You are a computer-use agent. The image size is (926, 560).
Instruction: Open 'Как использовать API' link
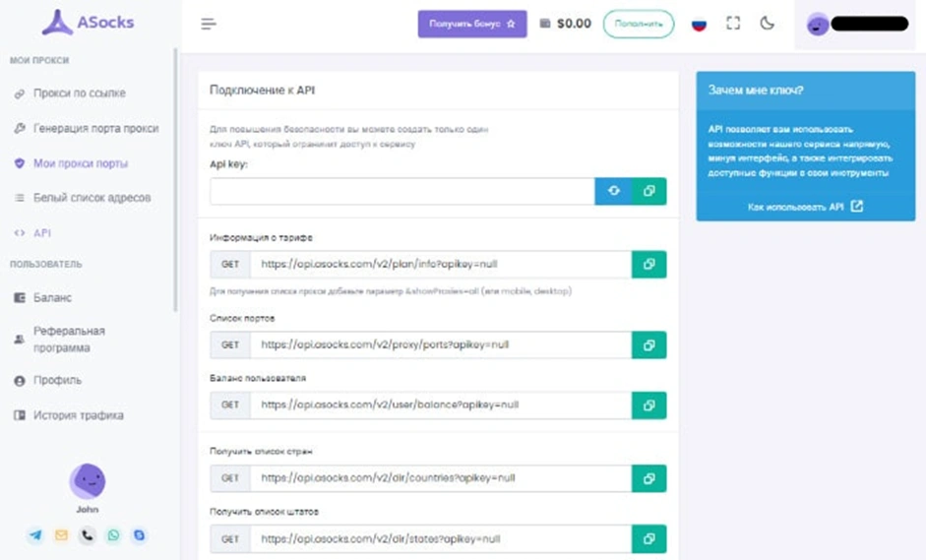[x=804, y=207]
